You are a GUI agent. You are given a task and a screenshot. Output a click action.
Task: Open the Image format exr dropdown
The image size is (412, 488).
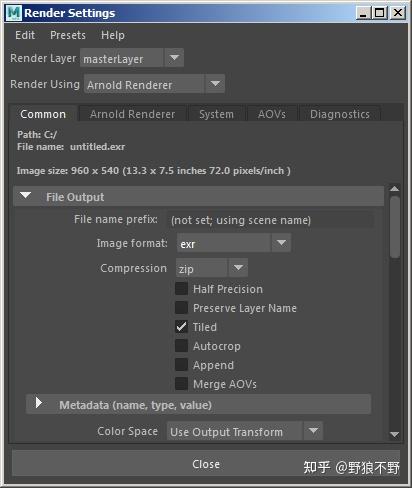pyautogui.click(x=234, y=243)
